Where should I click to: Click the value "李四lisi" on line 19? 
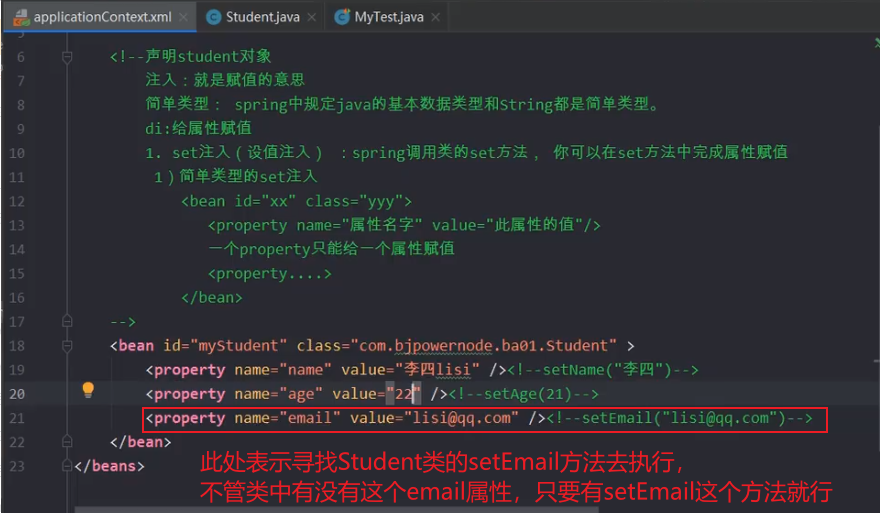coord(438,370)
